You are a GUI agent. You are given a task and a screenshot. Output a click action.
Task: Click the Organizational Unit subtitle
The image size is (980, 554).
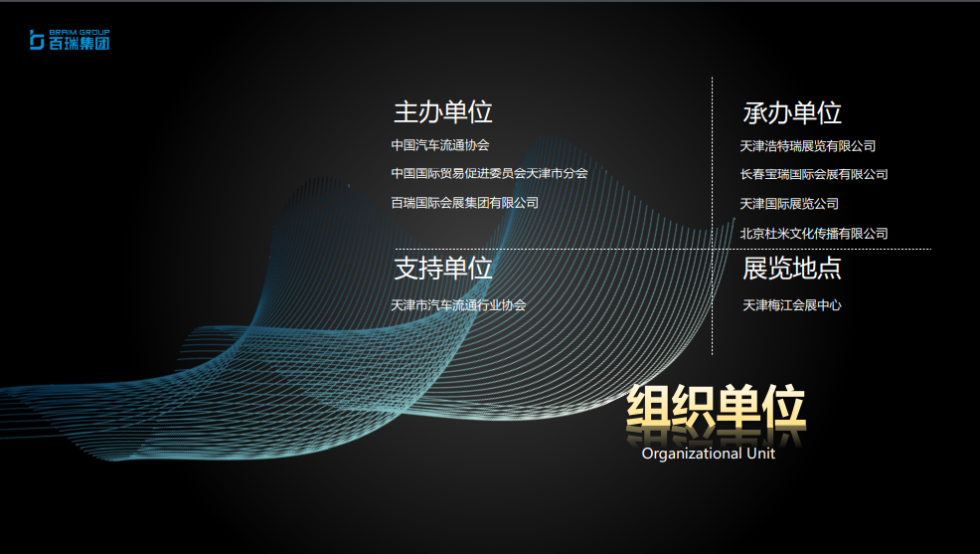click(708, 454)
